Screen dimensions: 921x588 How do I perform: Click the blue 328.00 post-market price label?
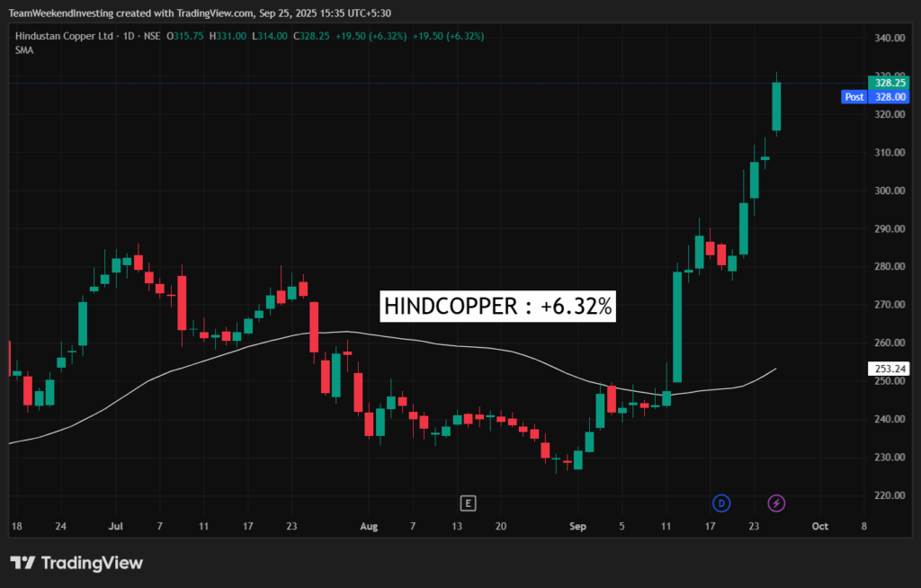coord(889,97)
